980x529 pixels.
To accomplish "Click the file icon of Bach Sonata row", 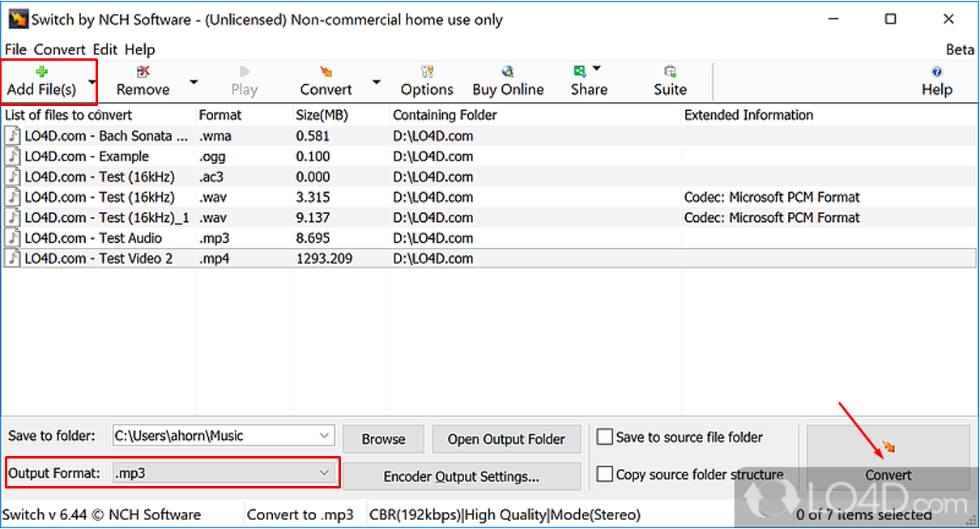I will [x=12, y=136].
